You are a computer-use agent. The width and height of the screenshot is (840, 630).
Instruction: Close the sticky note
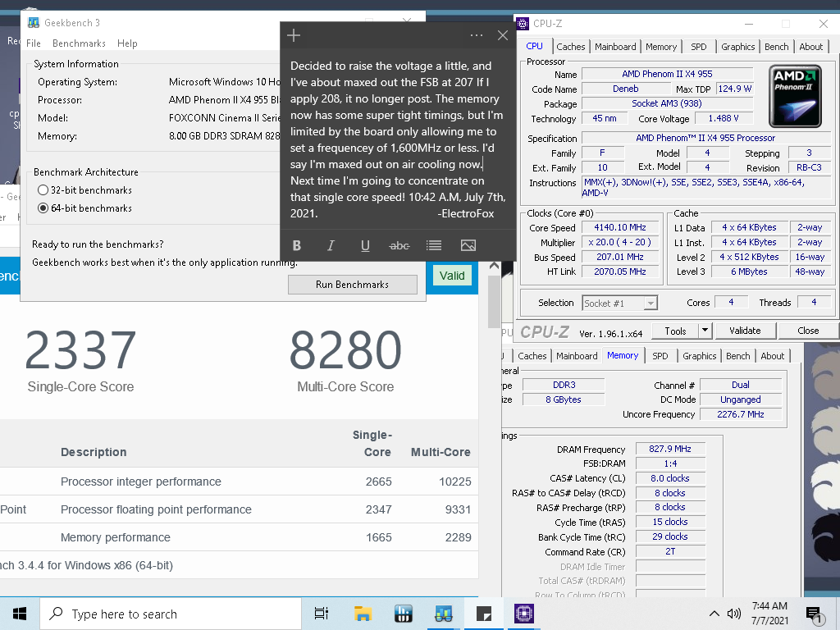point(503,35)
